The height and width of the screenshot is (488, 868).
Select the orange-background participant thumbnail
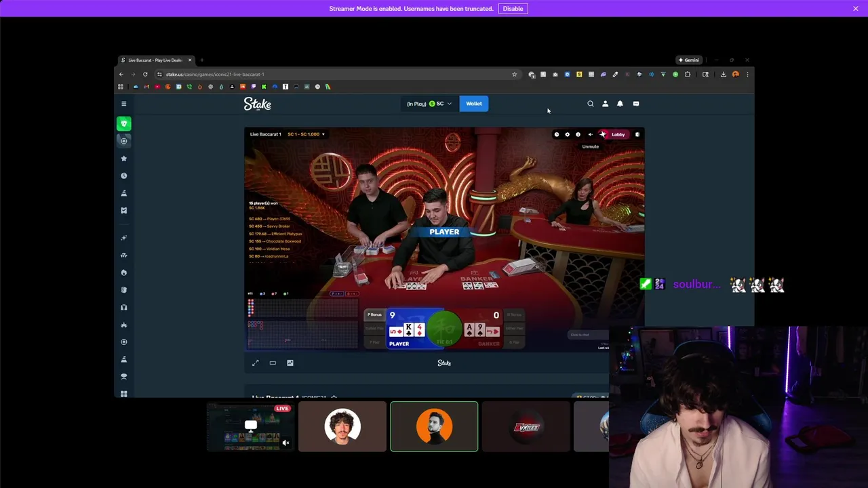pos(434,426)
